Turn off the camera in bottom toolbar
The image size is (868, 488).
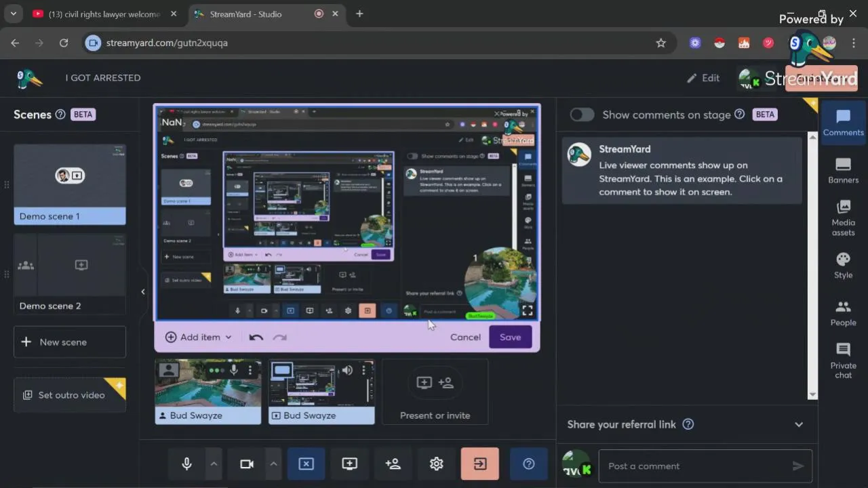247,464
